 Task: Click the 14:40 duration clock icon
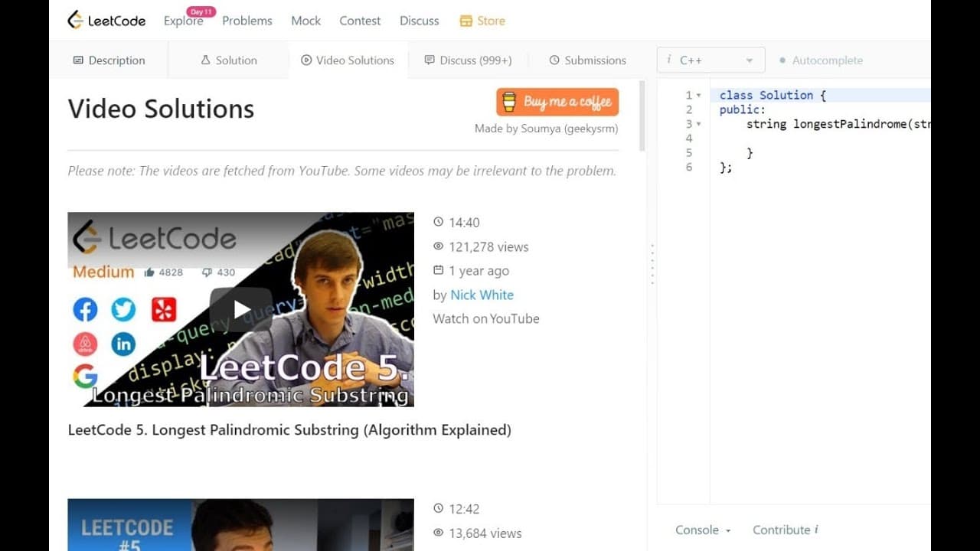[x=438, y=223]
